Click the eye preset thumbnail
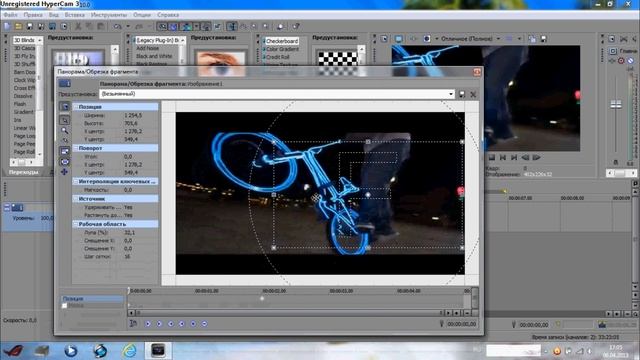 click(x=221, y=64)
